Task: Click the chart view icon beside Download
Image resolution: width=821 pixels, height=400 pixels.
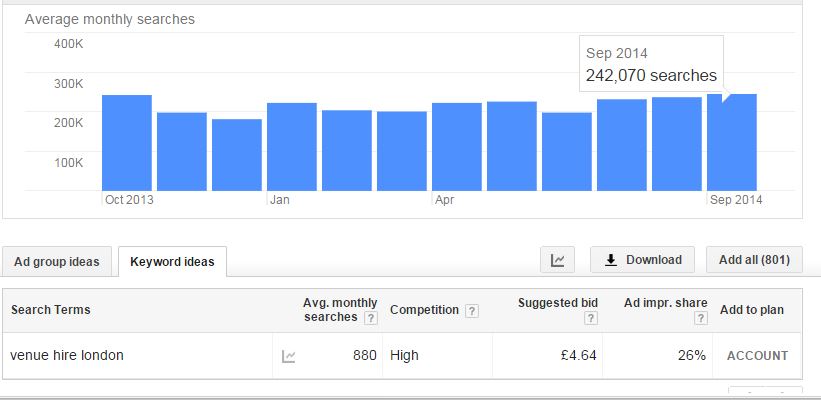Action: point(557,260)
